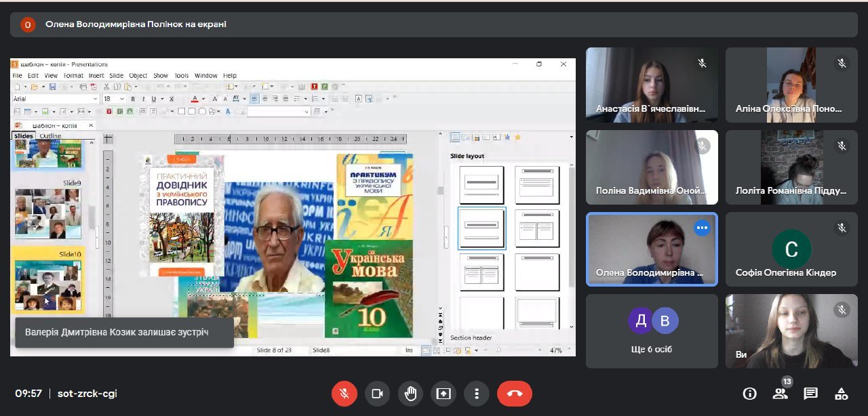Toggle bold formatting in toolbar

[133, 99]
